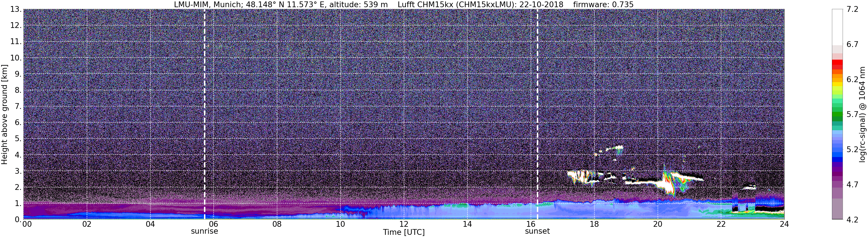Click the 'firmware: 0.735' text in title
Screen dimensions: 868x238
tap(603, 5)
